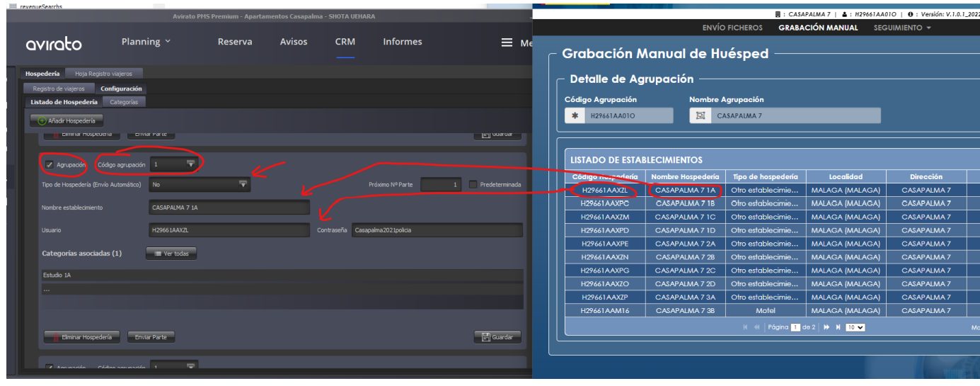The width and height of the screenshot is (980, 386).
Task: Click the Eliminar Hospedería trash button
Action: coord(82,337)
